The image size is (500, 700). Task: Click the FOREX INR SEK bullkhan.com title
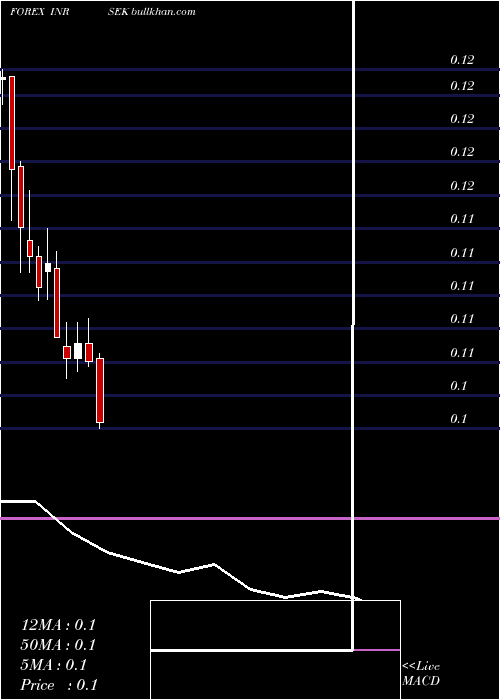point(103,12)
